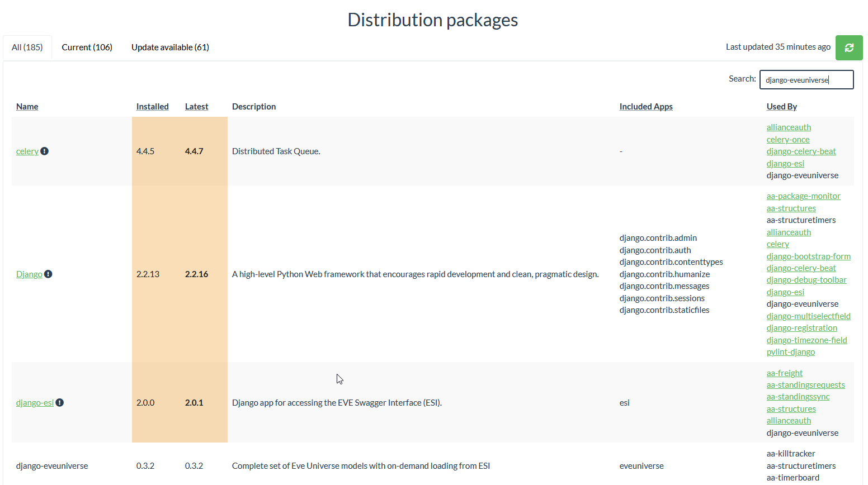Open the pylint-django link
The height and width of the screenshot is (485, 868).
(791, 351)
